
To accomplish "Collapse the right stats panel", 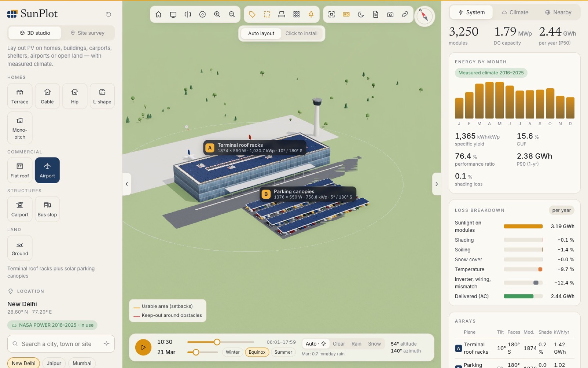I will [437, 184].
